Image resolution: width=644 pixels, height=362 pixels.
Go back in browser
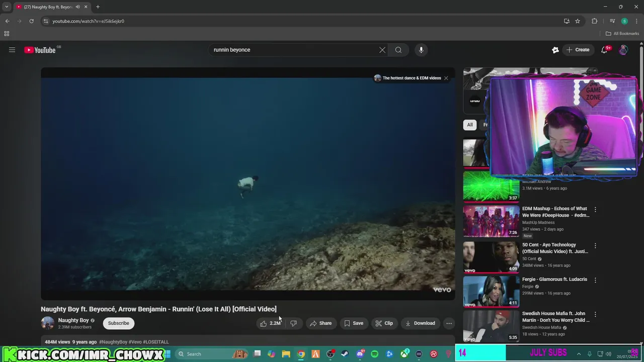tap(7, 21)
